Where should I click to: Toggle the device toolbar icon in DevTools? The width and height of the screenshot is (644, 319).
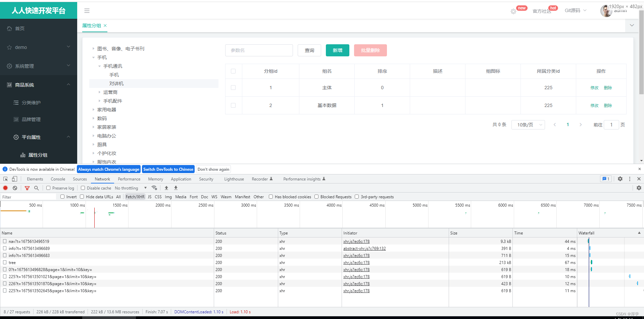(14, 179)
